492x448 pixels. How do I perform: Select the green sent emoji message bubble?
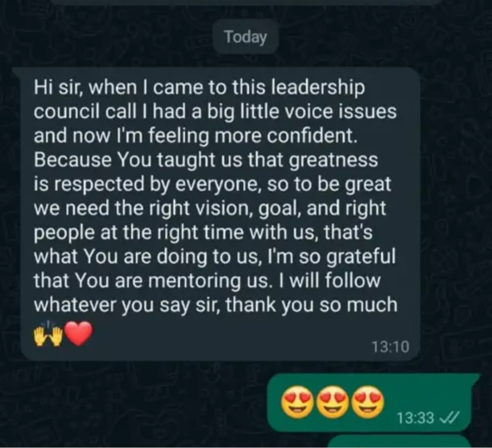pos(373,402)
